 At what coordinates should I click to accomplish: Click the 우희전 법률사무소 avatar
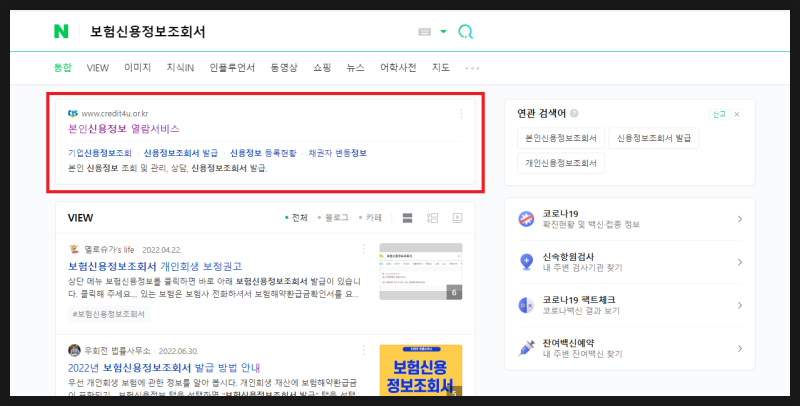pos(74,350)
